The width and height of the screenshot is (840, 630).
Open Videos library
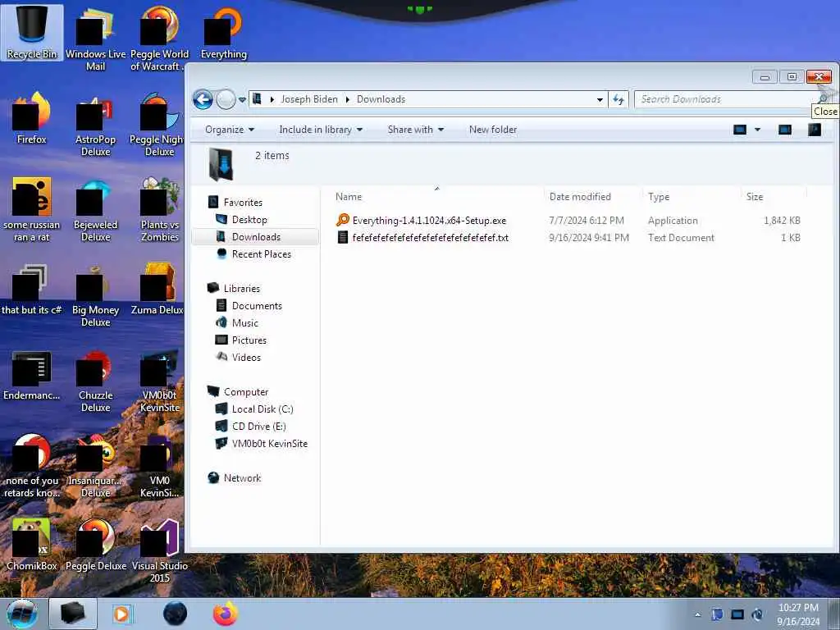[x=246, y=357]
